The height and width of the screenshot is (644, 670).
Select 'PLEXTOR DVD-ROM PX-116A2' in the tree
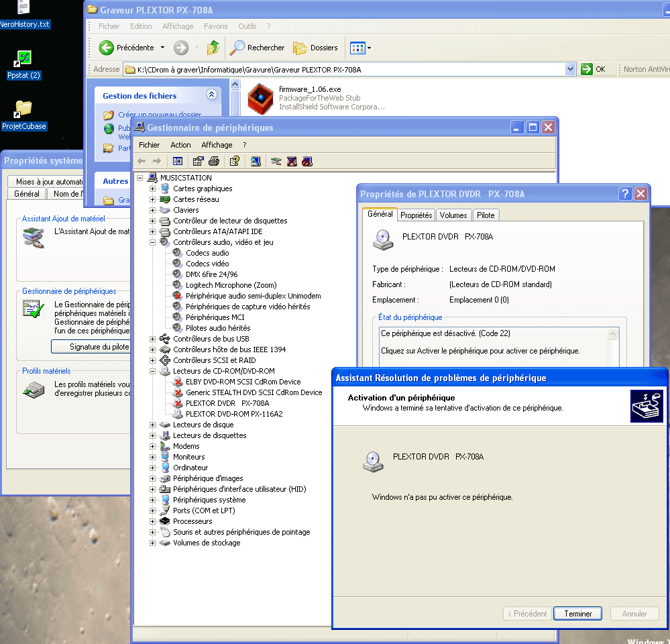coord(234,414)
